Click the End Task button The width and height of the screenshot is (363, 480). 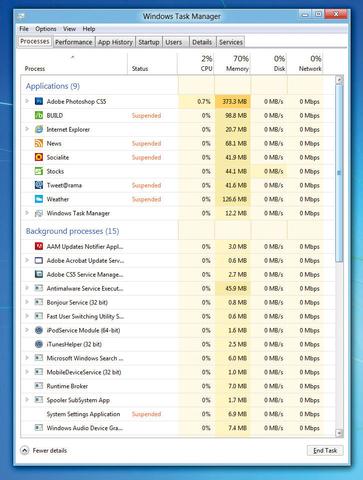325,451
